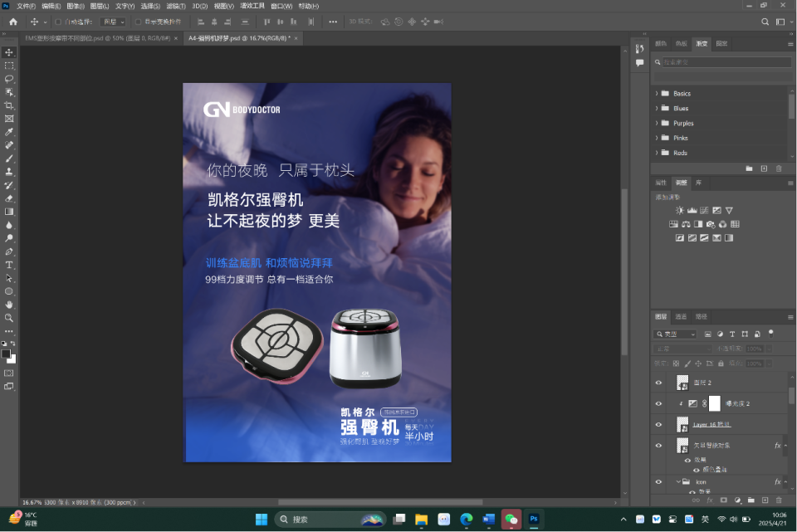
Task: Hide the 矢量智能对象 layer
Action: point(658,446)
